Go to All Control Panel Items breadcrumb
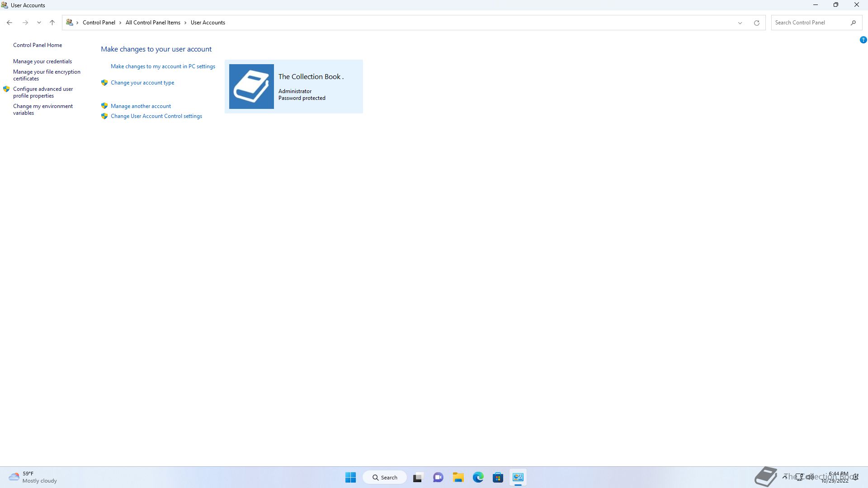The width and height of the screenshot is (868, 488). click(x=153, y=23)
